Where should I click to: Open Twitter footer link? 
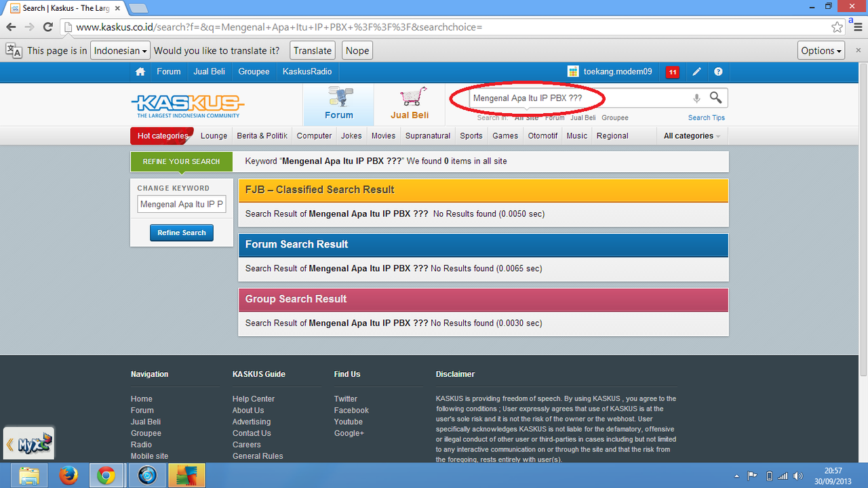(346, 399)
